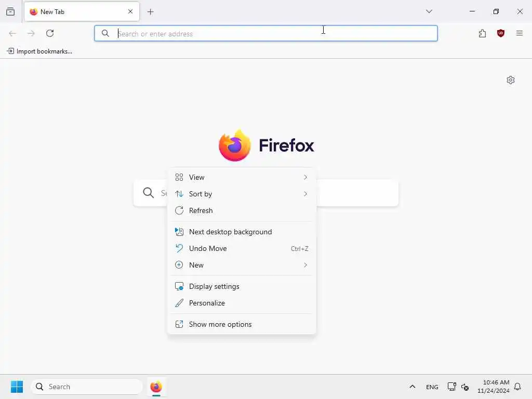Open the Windows Start menu

point(17,387)
